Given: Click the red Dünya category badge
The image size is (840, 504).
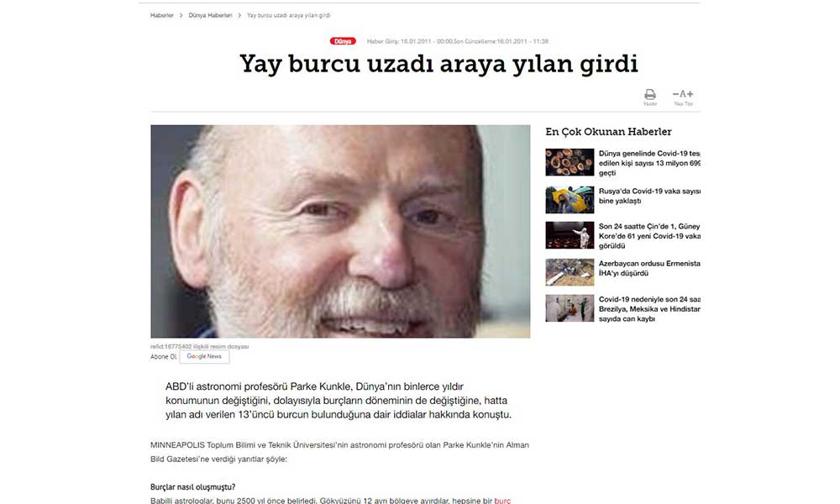Looking at the screenshot, I should pos(343,41).
